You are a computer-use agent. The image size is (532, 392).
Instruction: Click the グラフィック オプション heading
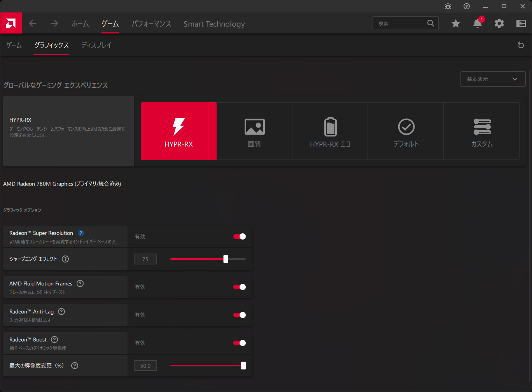pyautogui.click(x=22, y=210)
